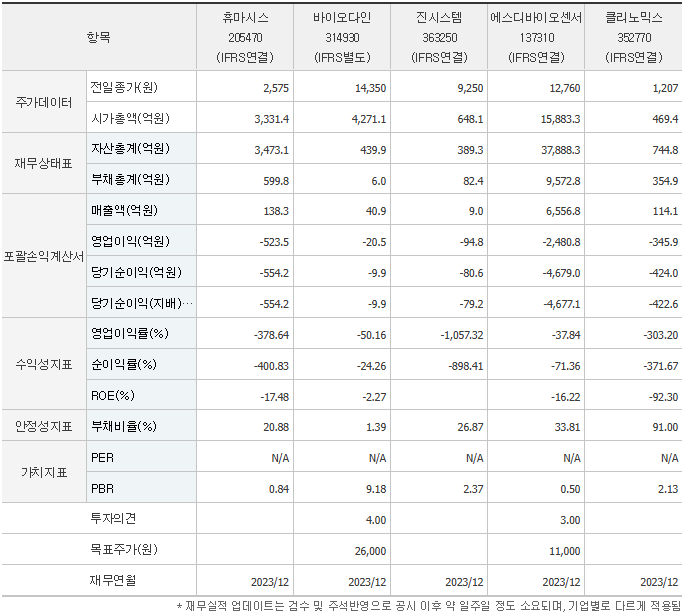
Task: Click the 부채총계(억원) row label
Action: coord(130,179)
